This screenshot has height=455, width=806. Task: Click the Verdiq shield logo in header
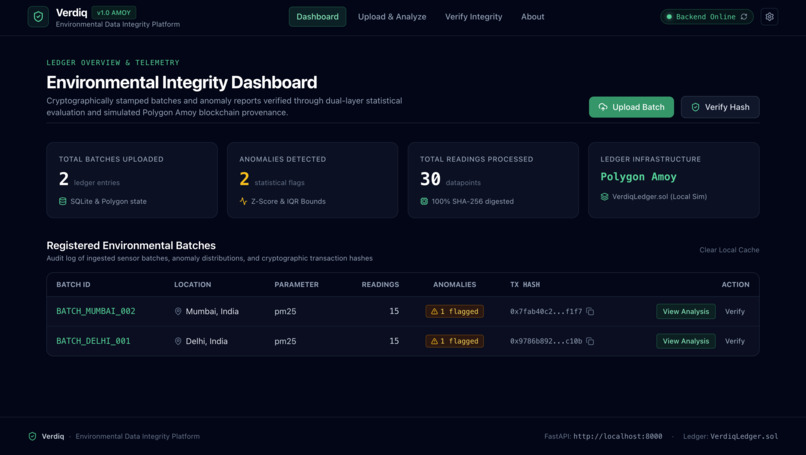(38, 16)
